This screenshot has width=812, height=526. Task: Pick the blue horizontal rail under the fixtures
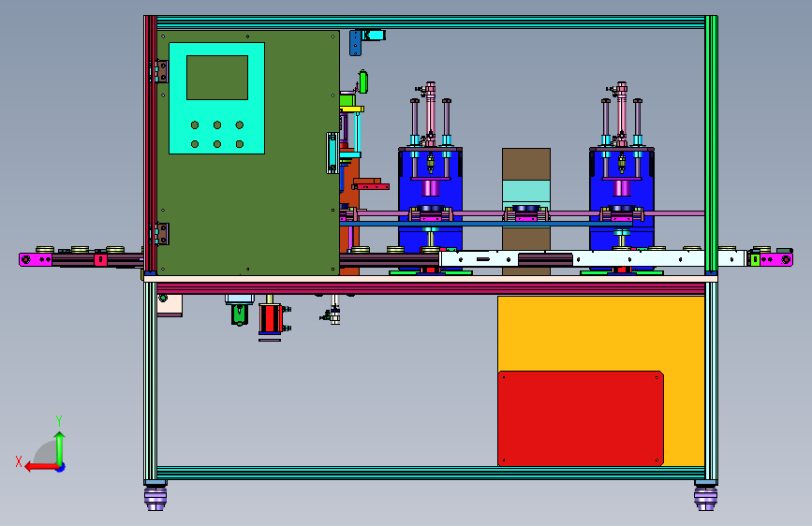487,225
